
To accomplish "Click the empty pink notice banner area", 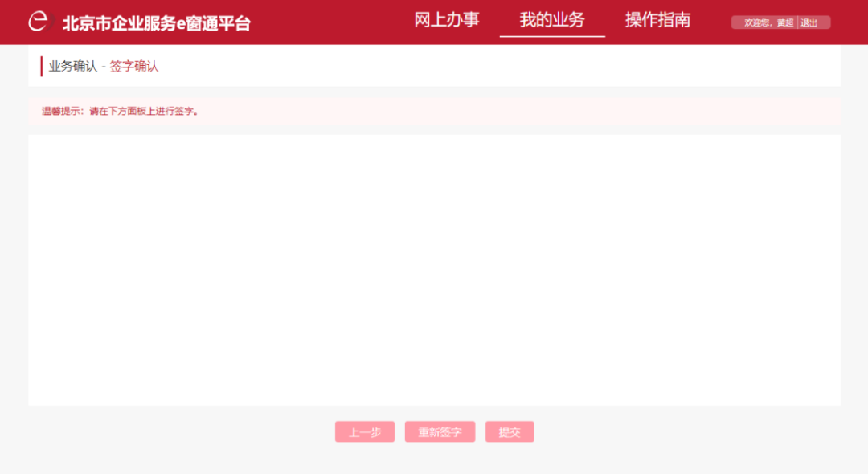I will 520,111.
